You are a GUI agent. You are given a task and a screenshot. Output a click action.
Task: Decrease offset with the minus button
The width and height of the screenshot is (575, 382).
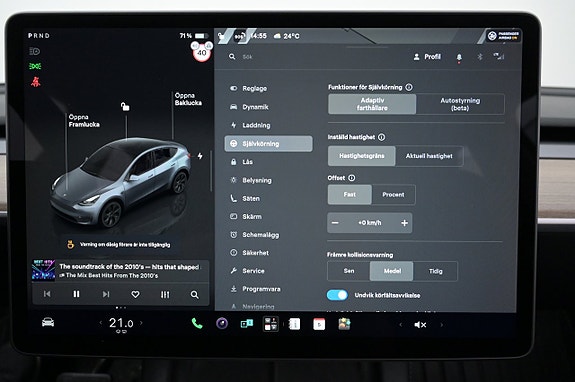point(335,223)
